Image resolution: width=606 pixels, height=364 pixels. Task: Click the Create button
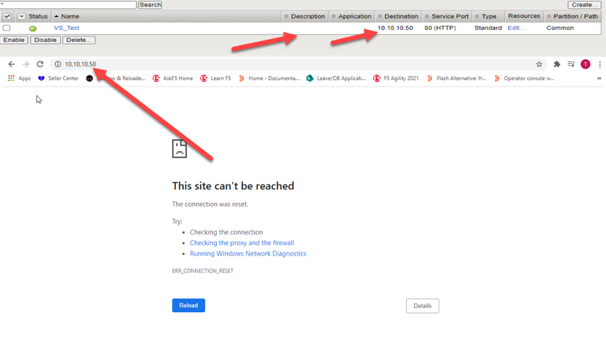click(584, 5)
